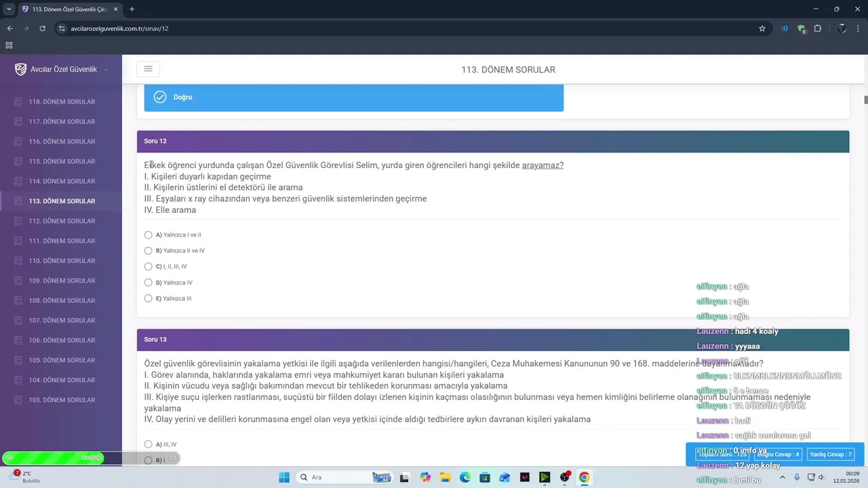Select Soru 13 answer A) III, IV
Viewport: 868px width, 488px height.
[149, 445]
